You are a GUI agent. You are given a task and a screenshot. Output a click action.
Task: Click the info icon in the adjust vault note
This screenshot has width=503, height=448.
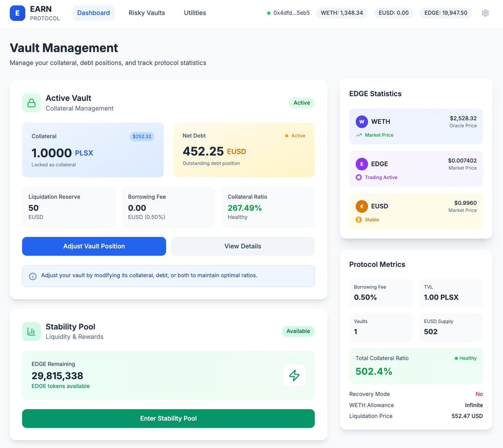pyautogui.click(x=33, y=276)
